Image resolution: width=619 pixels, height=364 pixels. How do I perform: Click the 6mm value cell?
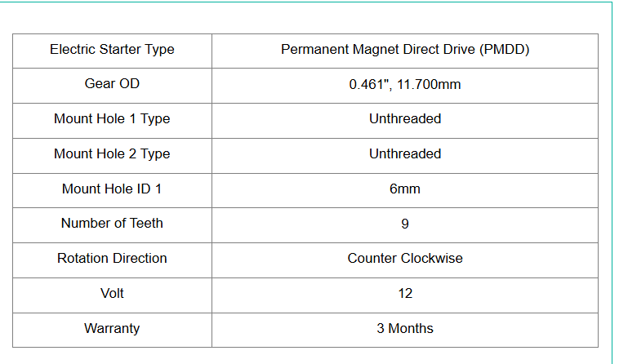[405, 189]
